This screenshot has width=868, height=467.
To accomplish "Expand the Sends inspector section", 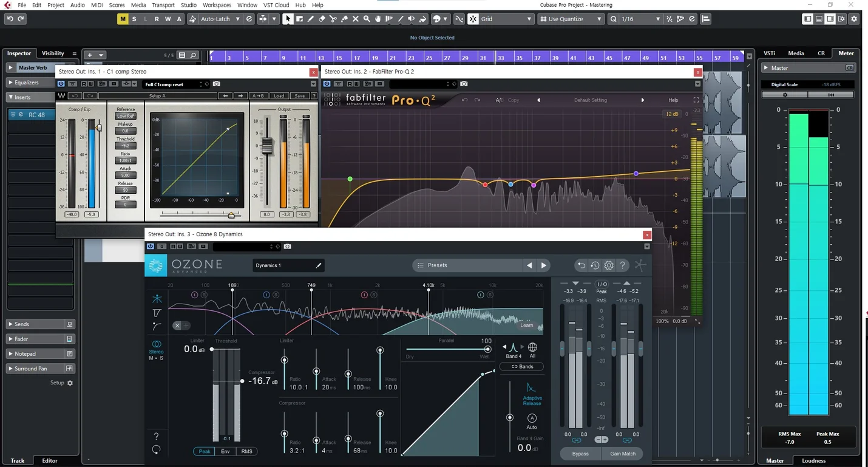I will pyautogui.click(x=40, y=324).
